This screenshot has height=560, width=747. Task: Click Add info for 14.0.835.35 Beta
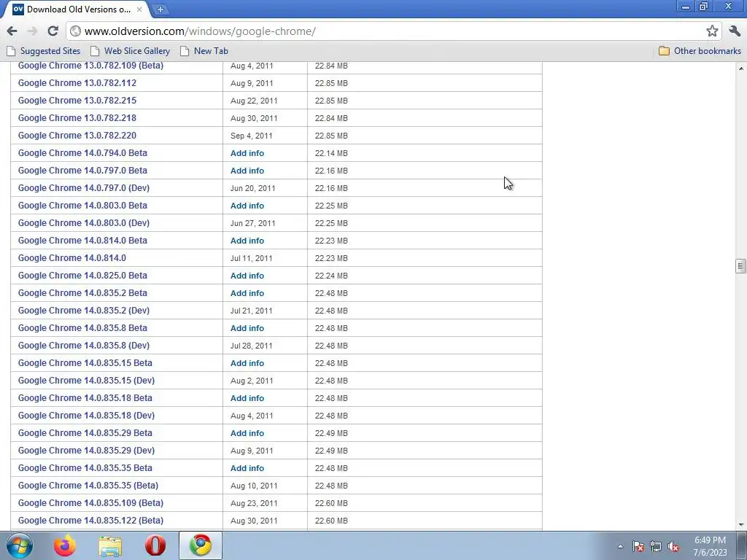[x=247, y=468]
